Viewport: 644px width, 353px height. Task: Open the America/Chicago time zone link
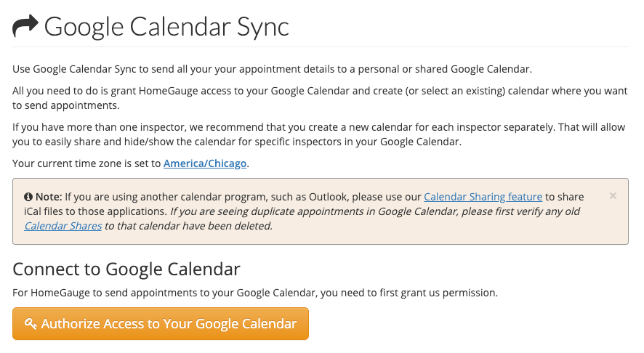point(206,163)
